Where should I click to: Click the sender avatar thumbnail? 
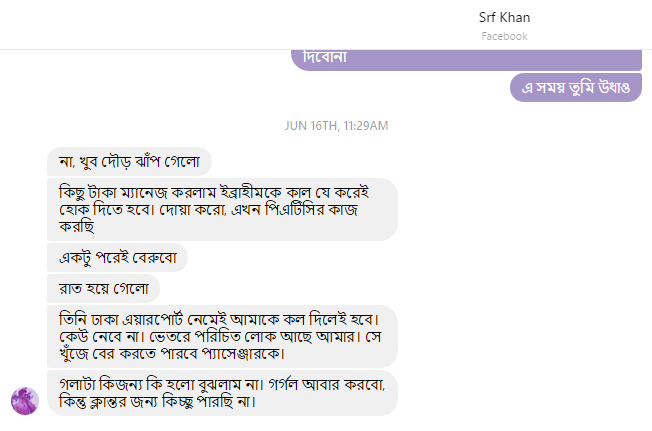coord(25,400)
